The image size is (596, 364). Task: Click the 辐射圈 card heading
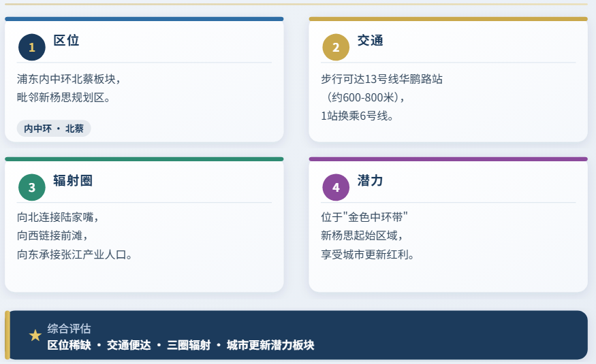point(73,180)
